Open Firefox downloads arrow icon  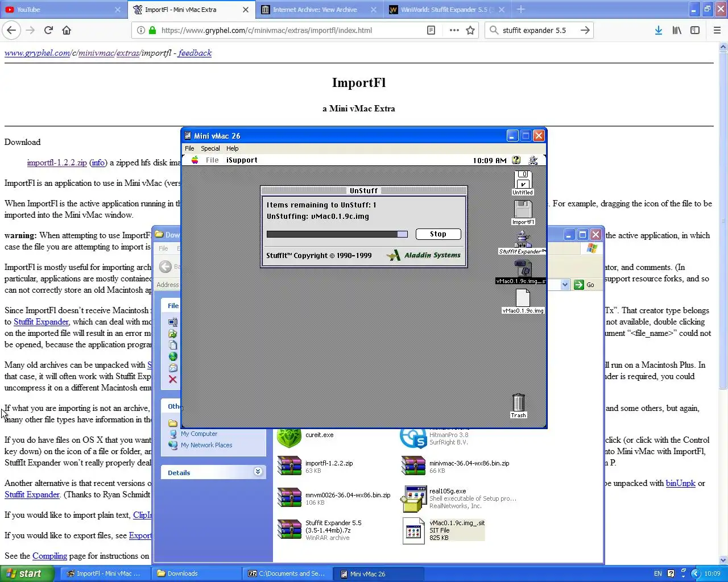pyautogui.click(x=658, y=30)
